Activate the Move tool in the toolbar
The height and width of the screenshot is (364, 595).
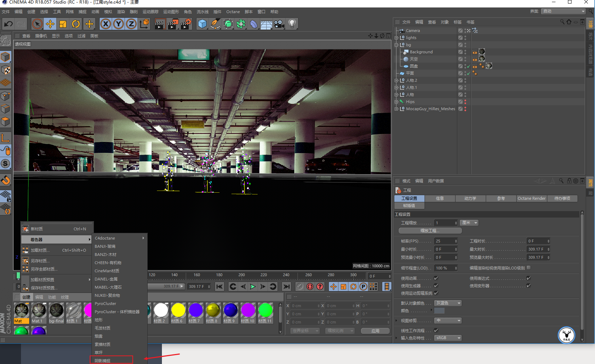[50, 24]
